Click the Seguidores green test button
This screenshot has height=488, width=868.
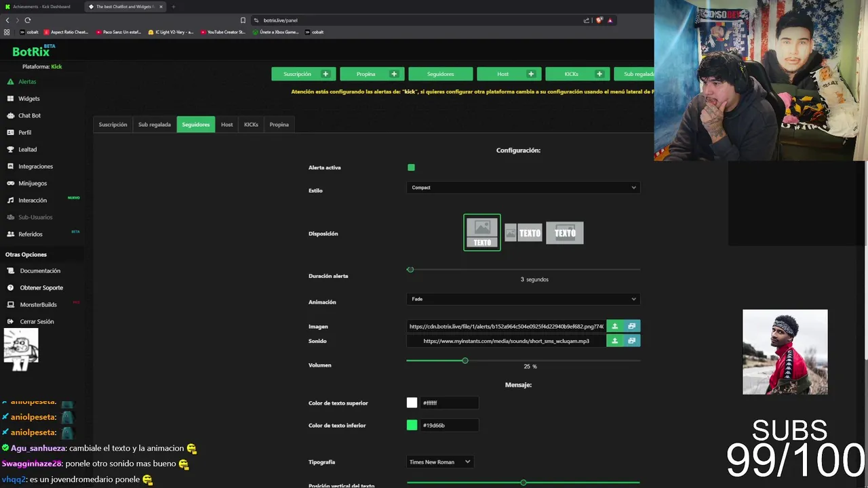pos(441,74)
